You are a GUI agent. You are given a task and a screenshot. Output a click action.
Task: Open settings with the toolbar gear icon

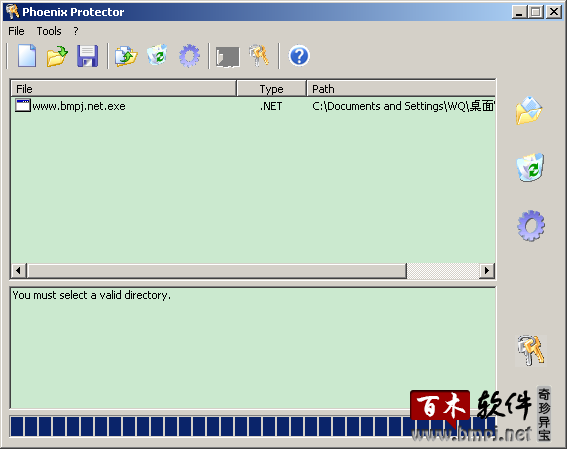tap(189, 56)
